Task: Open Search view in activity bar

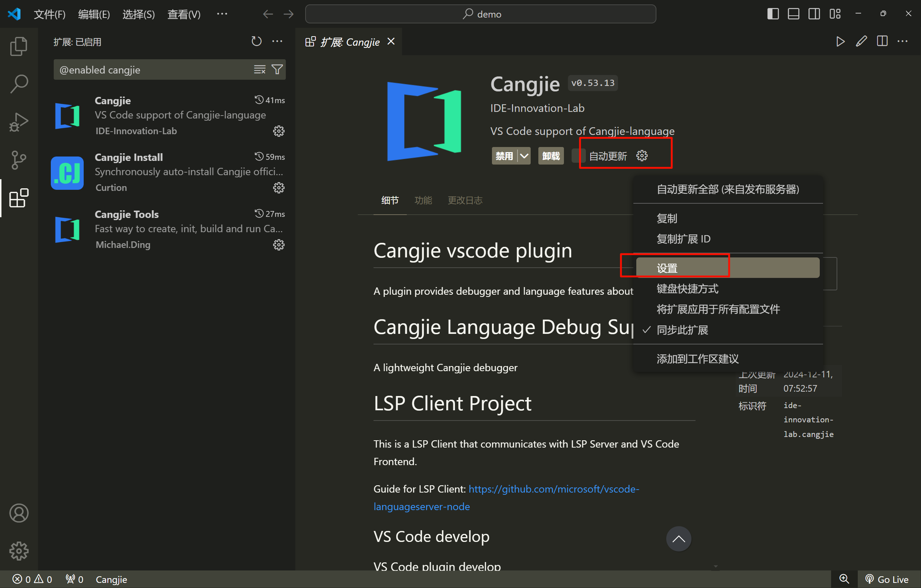Action: pos(18,84)
